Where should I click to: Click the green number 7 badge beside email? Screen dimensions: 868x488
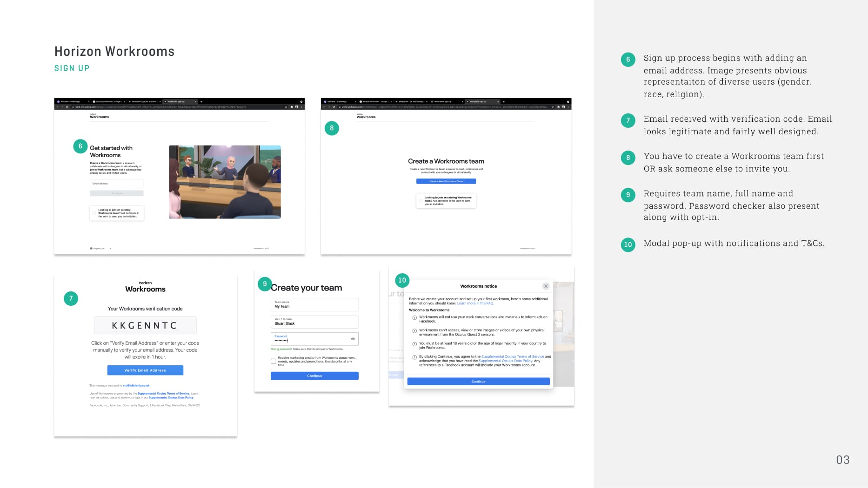point(71,298)
